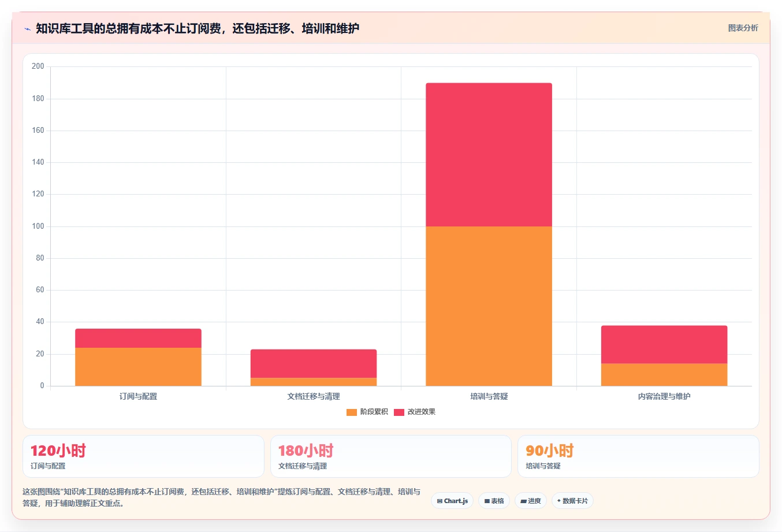Click the 数据卡片 tag chip
782x532 pixels.
(572, 501)
